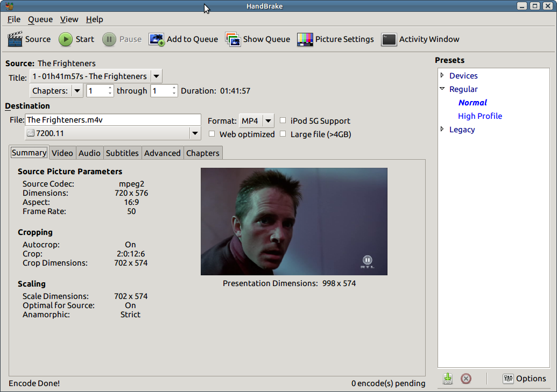Click the 'Duration: 01:41:57' text
This screenshot has width=557, height=392.
click(x=215, y=91)
